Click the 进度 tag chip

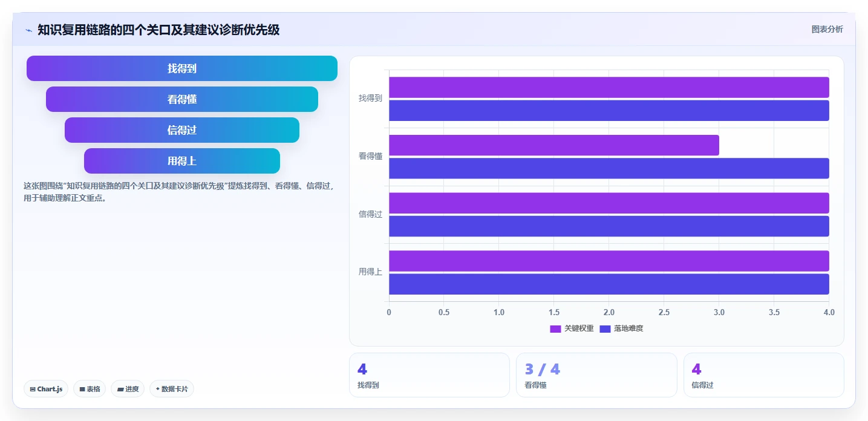pos(128,389)
